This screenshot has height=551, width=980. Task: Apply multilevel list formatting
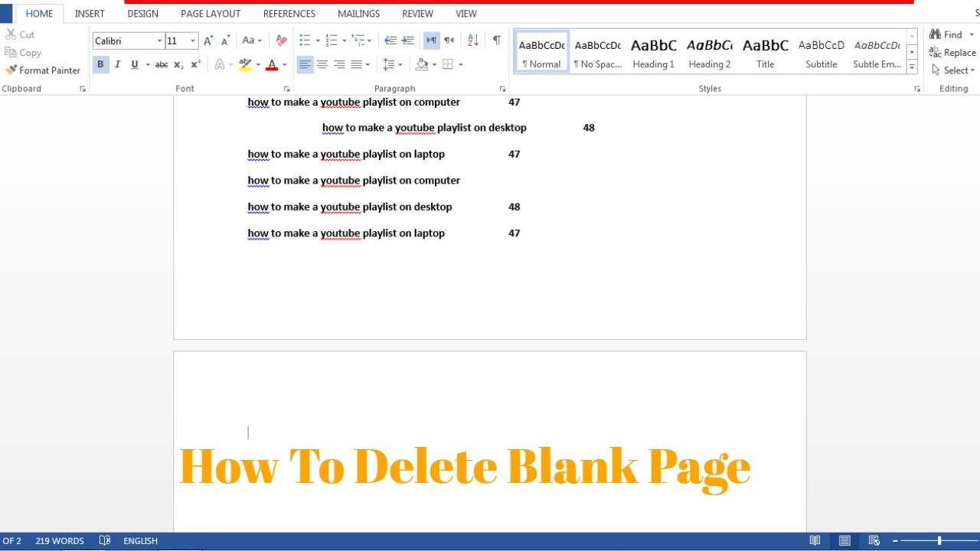tap(358, 41)
